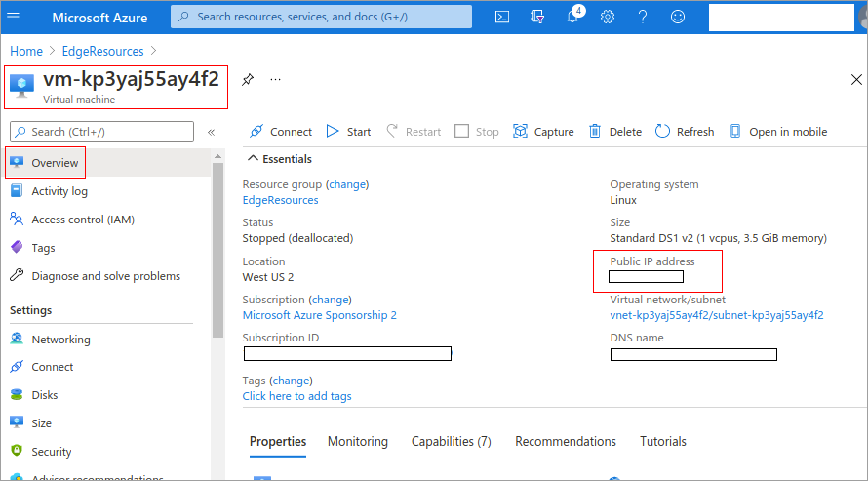
Task: Open Diagnose and solve problems
Action: [x=105, y=276]
